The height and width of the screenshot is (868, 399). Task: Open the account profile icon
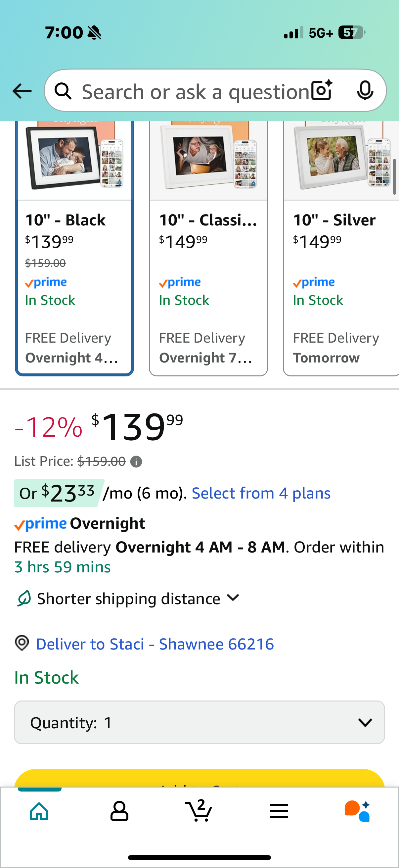pyautogui.click(x=119, y=811)
